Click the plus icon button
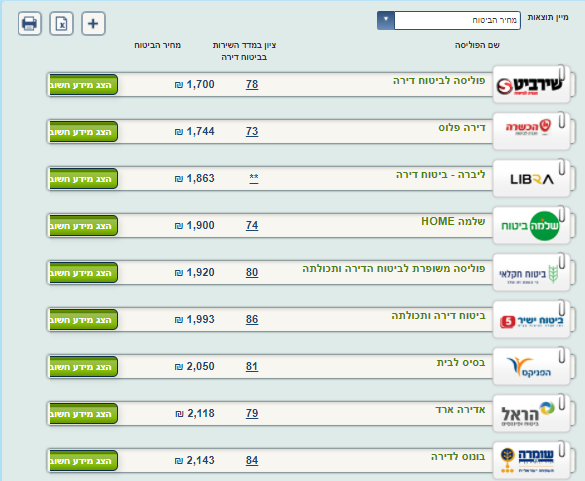This screenshot has height=481, width=585. [93, 24]
